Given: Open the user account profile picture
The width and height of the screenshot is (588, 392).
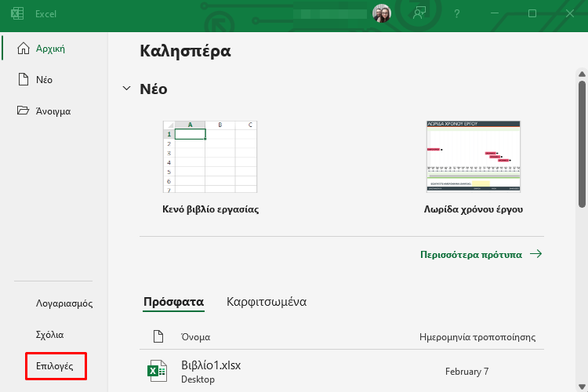Looking at the screenshot, I should coord(382,13).
